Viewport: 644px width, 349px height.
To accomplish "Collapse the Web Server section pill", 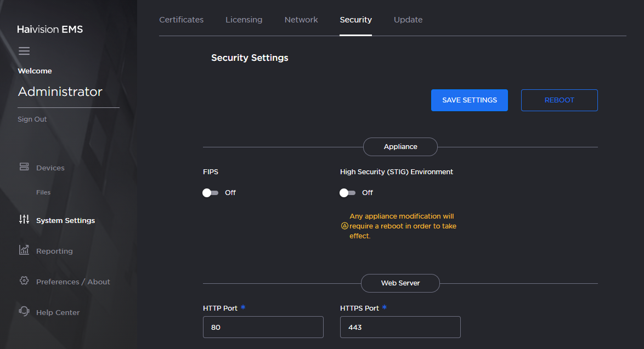I will [x=400, y=283].
